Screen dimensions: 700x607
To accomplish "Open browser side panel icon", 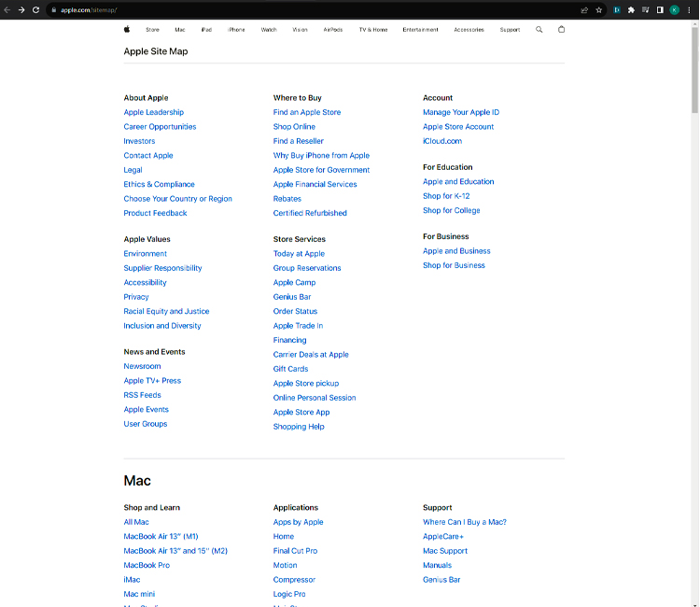I will tap(660, 10).
